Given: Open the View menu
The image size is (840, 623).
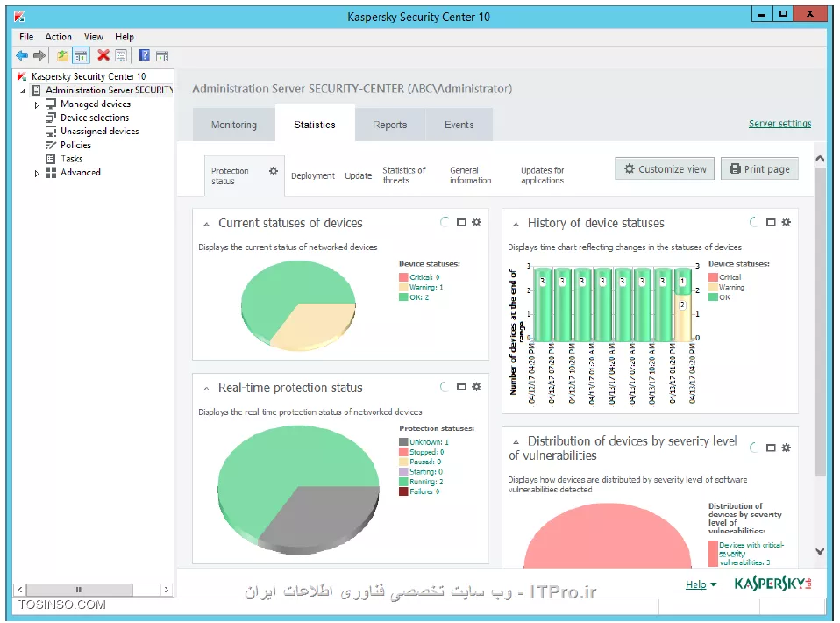Looking at the screenshot, I should point(93,37).
